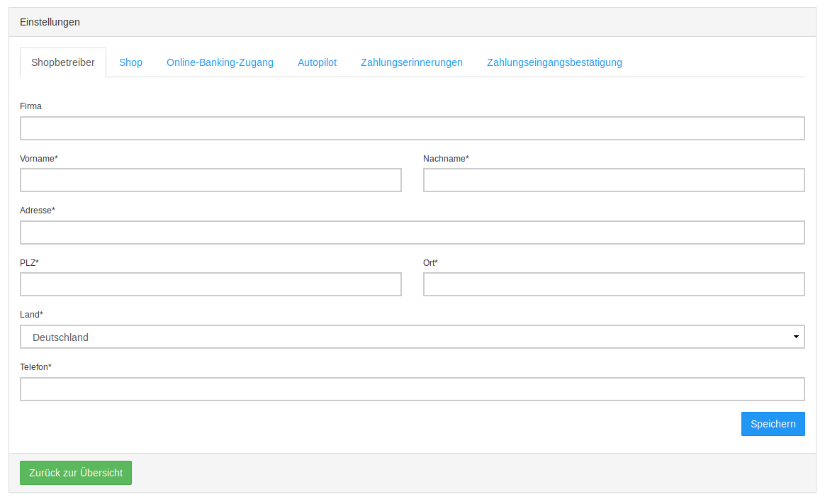Switch to the Shop tab
This screenshot has width=825, height=504.
coord(130,62)
